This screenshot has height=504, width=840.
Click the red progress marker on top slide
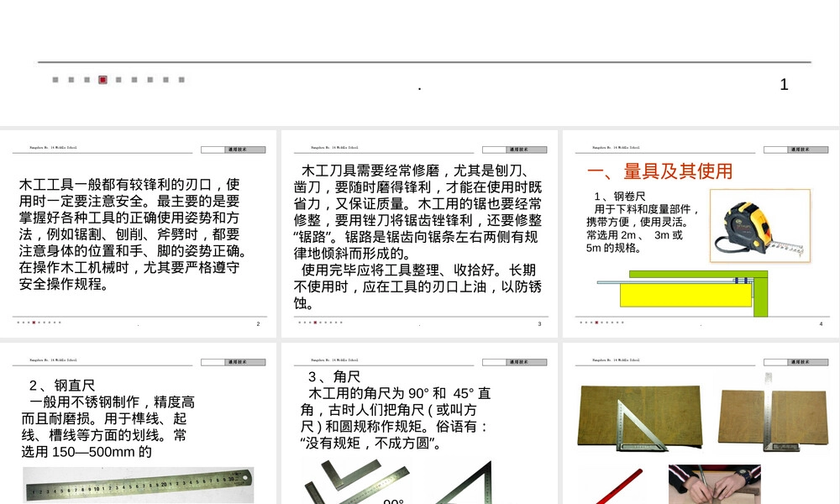pyautogui.click(x=102, y=80)
